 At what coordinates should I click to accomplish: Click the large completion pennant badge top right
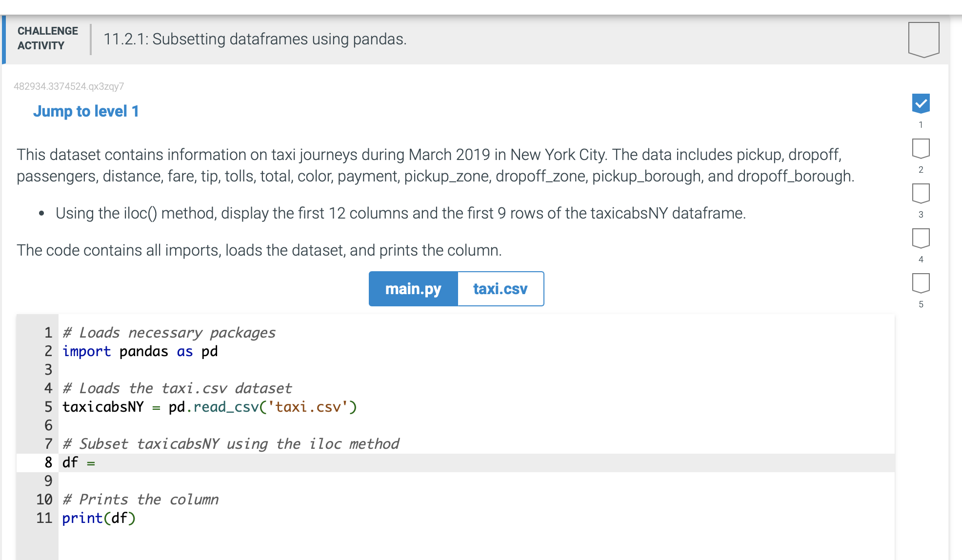tap(923, 39)
